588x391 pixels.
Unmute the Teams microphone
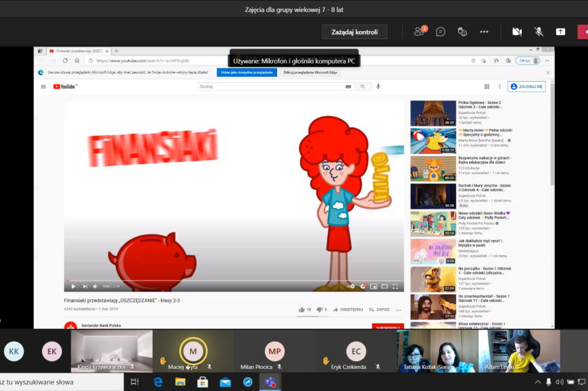tap(539, 32)
